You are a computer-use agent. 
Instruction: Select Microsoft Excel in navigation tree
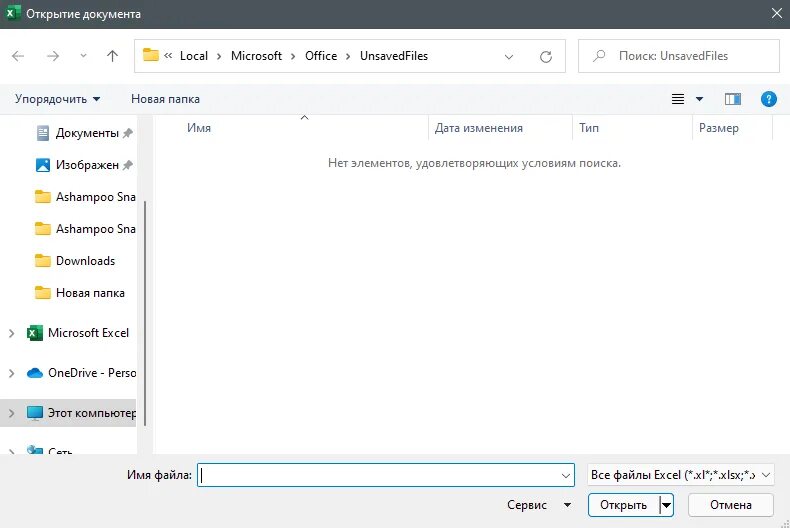78,333
